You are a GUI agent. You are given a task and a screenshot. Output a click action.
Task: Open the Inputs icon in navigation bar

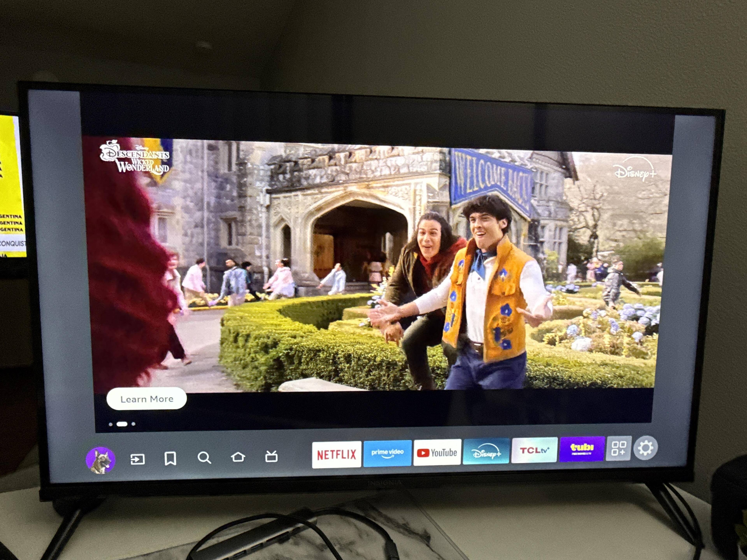click(138, 459)
